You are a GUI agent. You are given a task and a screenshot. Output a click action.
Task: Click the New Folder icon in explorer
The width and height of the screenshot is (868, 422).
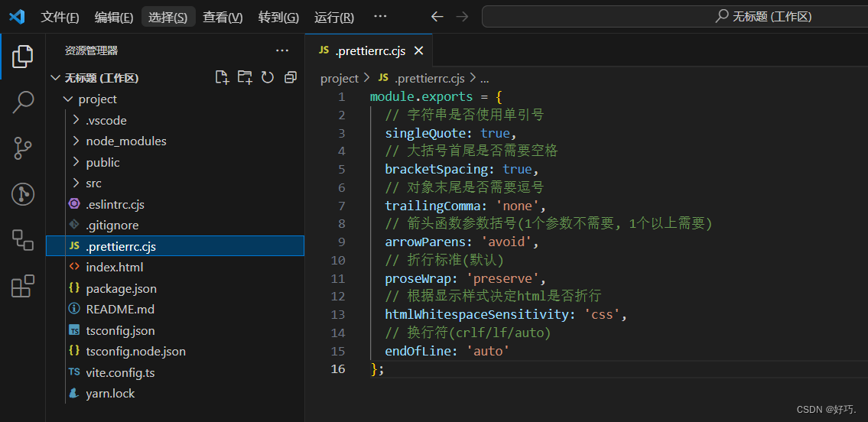point(245,77)
